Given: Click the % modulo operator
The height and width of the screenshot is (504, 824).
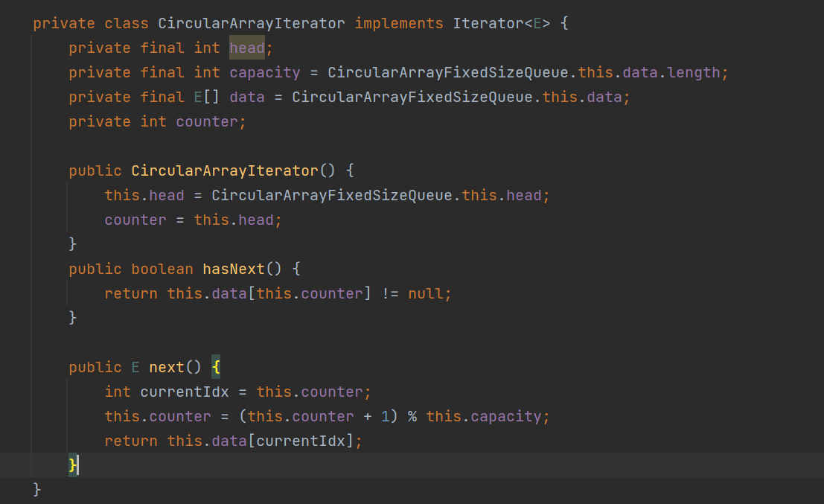Looking at the screenshot, I should (412, 416).
